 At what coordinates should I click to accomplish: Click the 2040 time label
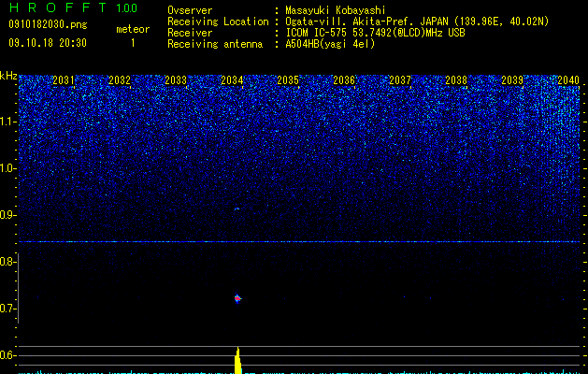pos(568,80)
